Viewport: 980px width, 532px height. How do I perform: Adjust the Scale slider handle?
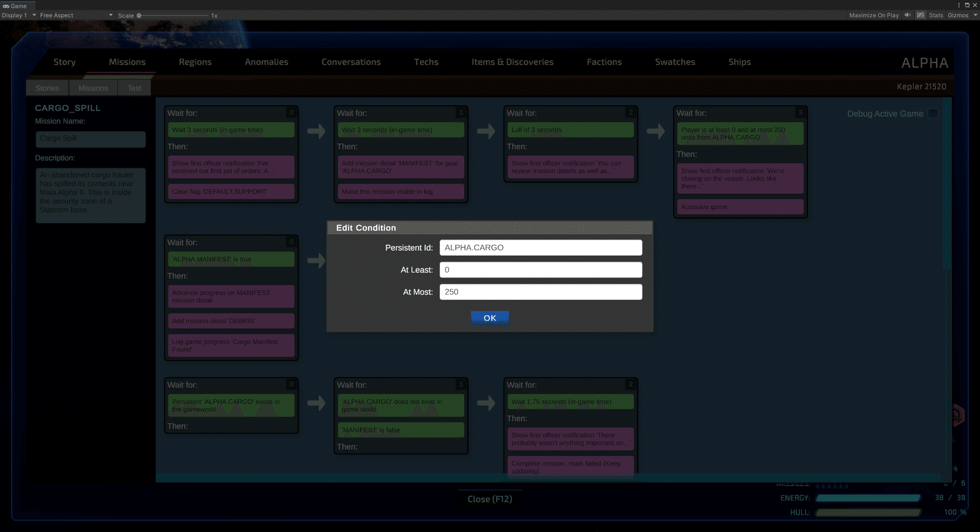click(x=139, y=15)
